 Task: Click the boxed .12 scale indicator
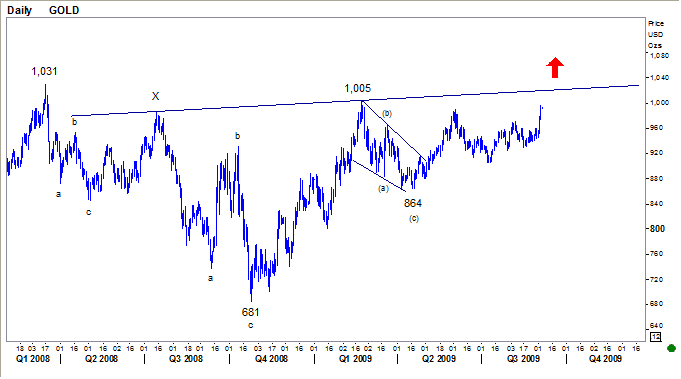pyautogui.click(x=655, y=337)
